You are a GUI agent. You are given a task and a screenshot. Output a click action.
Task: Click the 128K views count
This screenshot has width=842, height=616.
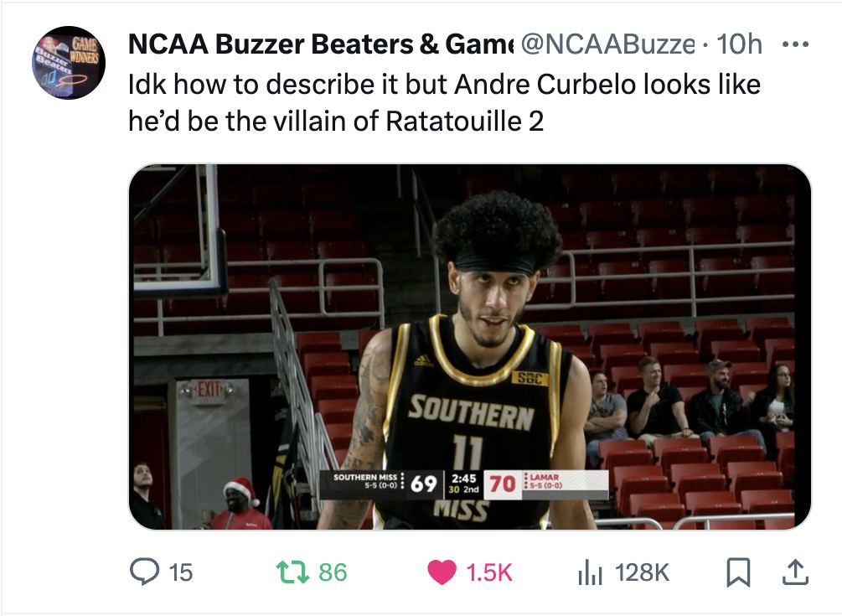click(x=643, y=572)
